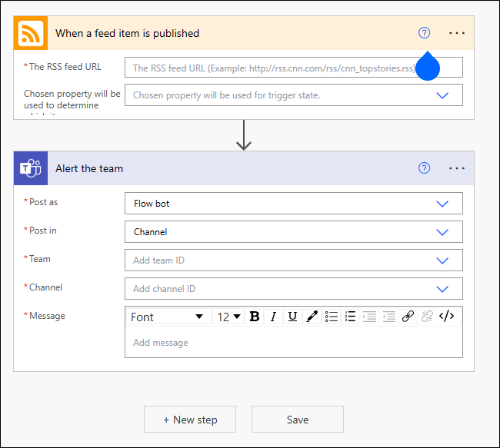Save the flow
This screenshot has width=500, height=448.
[298, 420]
